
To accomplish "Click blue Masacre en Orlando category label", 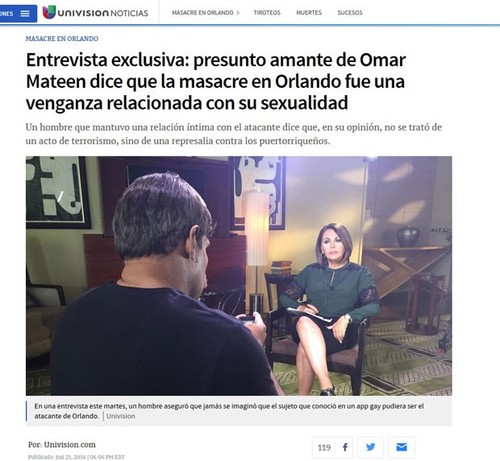I will [x=62, y=38].
